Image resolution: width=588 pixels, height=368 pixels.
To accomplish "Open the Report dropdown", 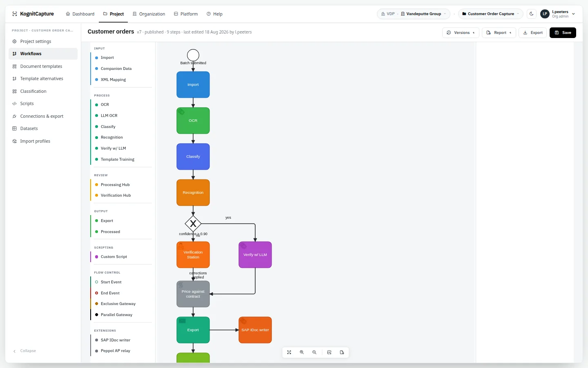I will (499, 33).
